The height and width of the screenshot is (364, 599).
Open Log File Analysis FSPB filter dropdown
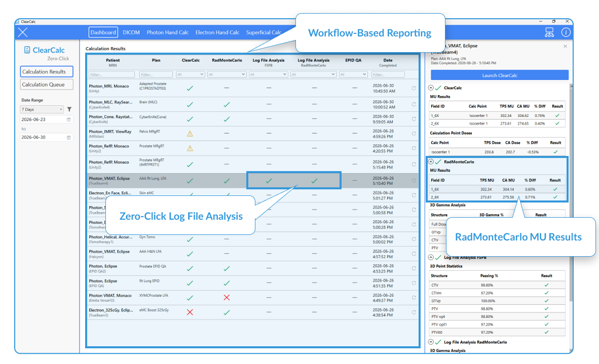click(x=268, y=74)
